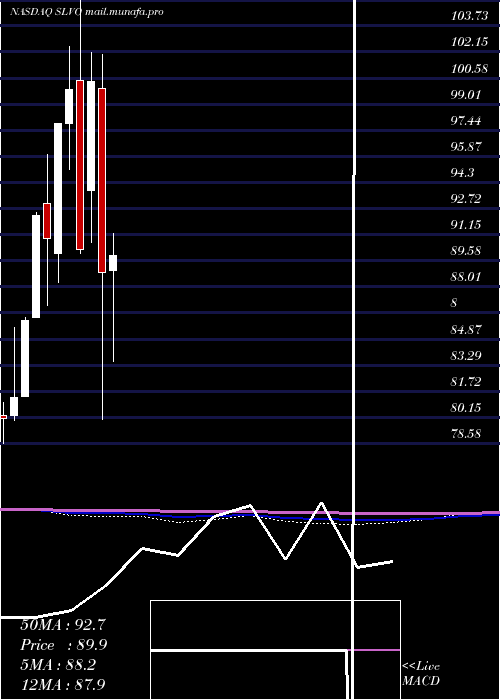
Task: Click the 100.58 price axis label
Action: (469, 69)
